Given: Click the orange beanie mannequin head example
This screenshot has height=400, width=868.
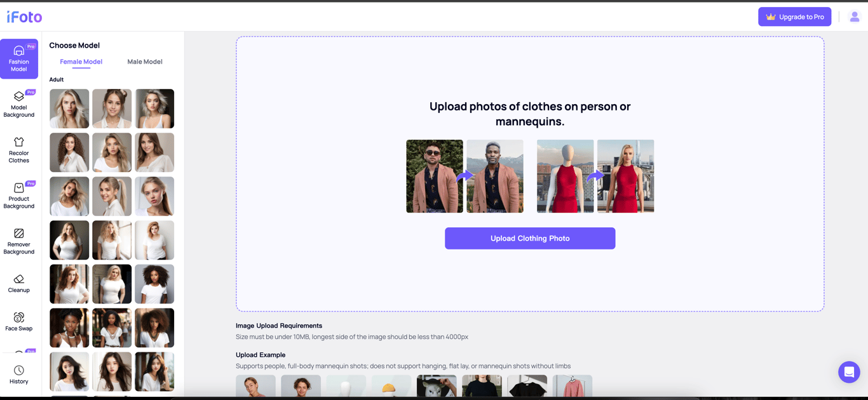Looking at the screenshot, I should click(391, 387).
